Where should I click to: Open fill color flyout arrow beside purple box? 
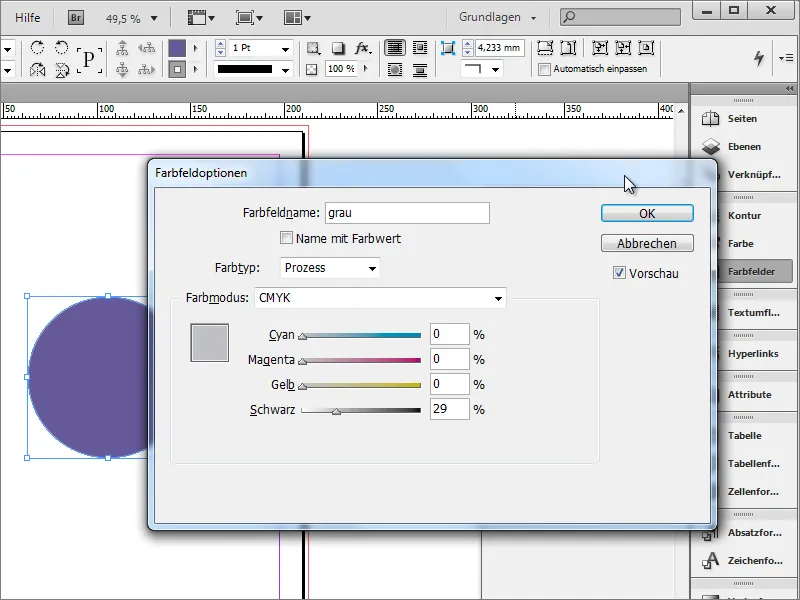point(195,48)
